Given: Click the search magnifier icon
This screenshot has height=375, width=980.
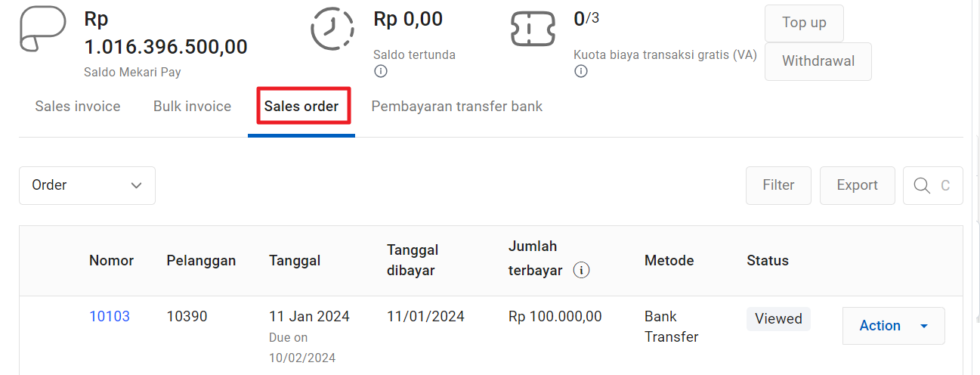Looking at the screenshot, I should (922, 185).
